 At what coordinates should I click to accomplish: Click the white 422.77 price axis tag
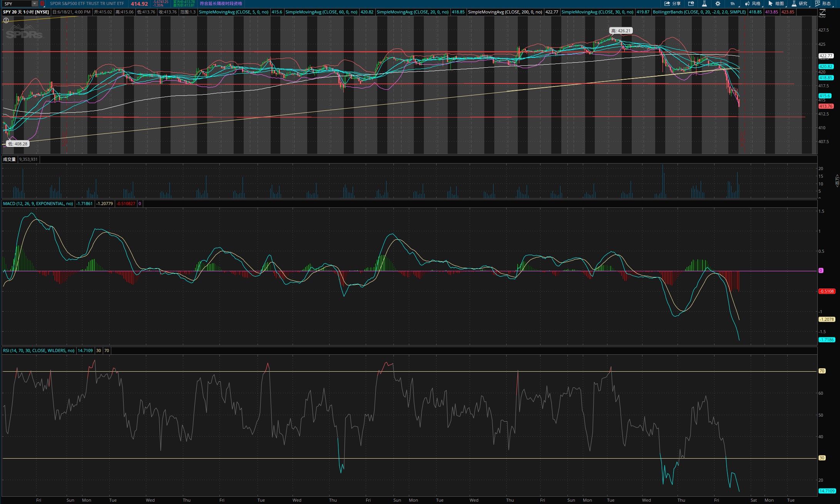tap(826, 56)
